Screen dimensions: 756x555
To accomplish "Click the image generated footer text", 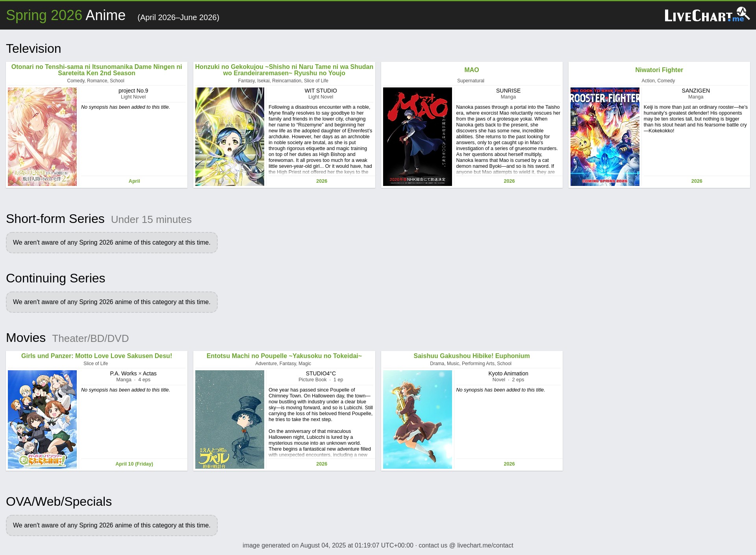I will [x=378, y=546].
